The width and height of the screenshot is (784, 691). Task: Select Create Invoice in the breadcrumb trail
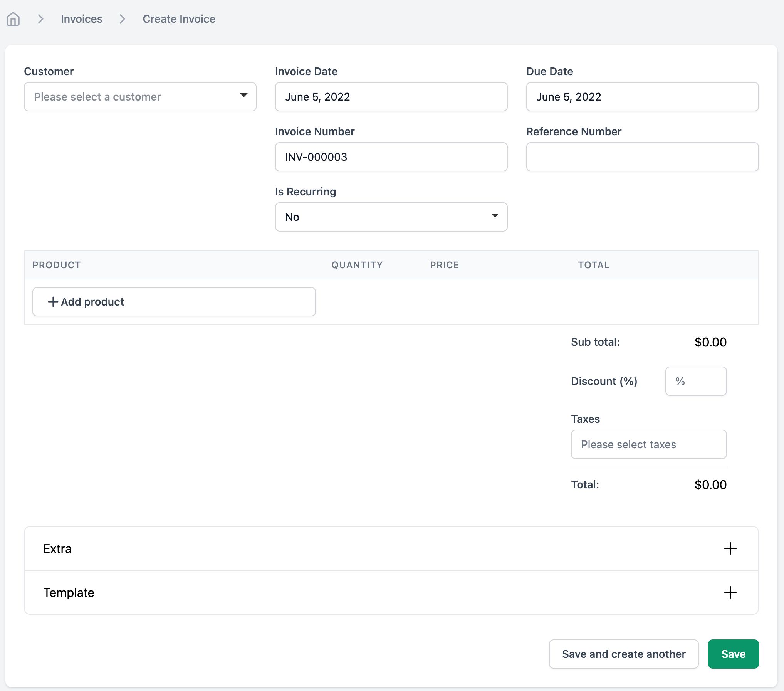point(179,18)
